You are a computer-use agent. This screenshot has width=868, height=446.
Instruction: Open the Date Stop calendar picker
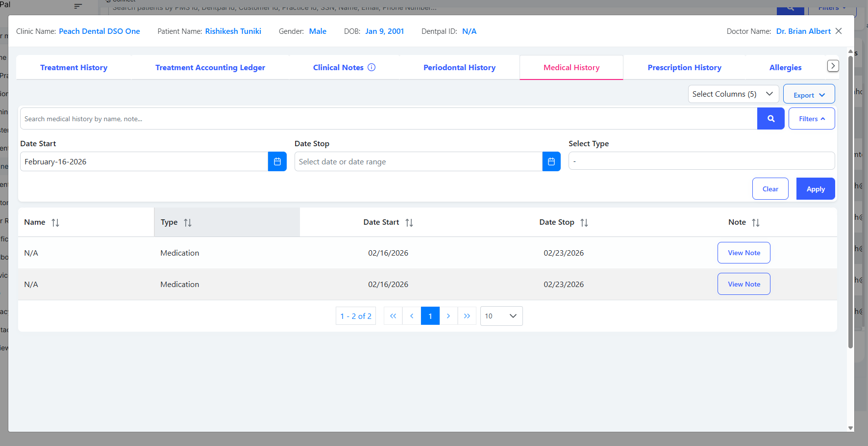551,161
